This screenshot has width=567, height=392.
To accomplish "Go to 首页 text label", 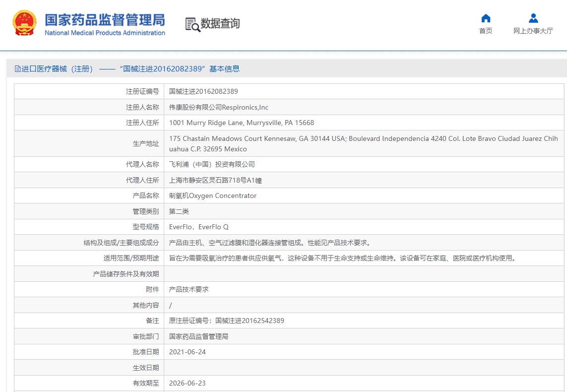I will click(486, 31).
